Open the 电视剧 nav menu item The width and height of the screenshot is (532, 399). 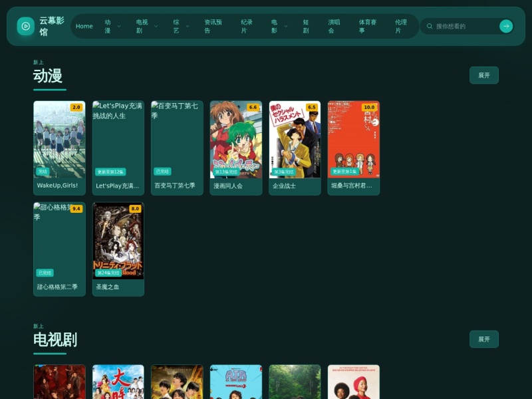coord(142,26)
